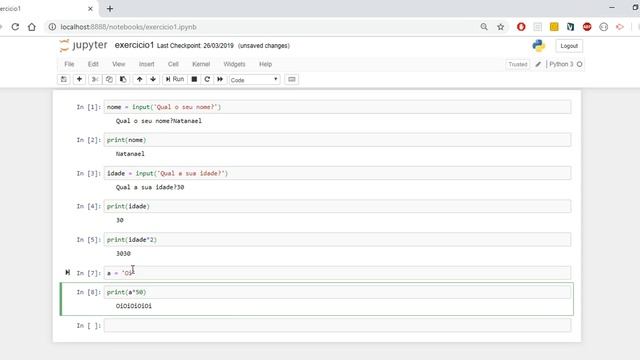Open the Insert menu

tap(147, 64)
